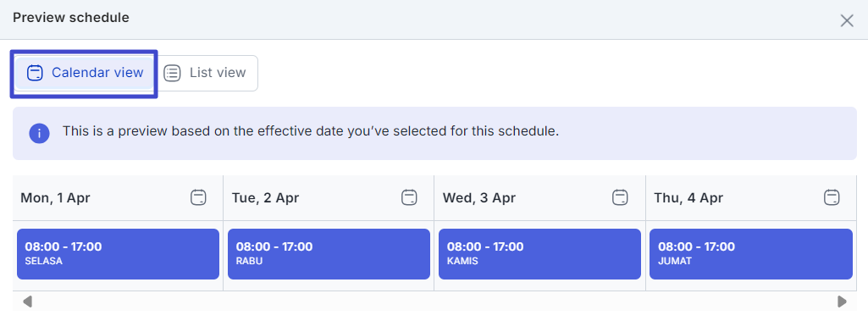Viewport: 868px width, 321px height.
Task: Open calendar icon for Tue, 2 Apr
Action: point(409,197)
